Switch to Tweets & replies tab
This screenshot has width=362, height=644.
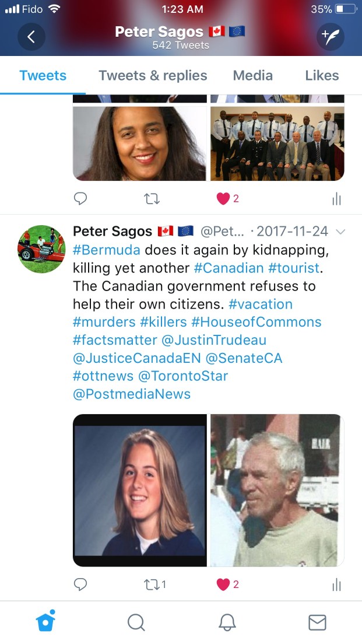pos(153,76)
